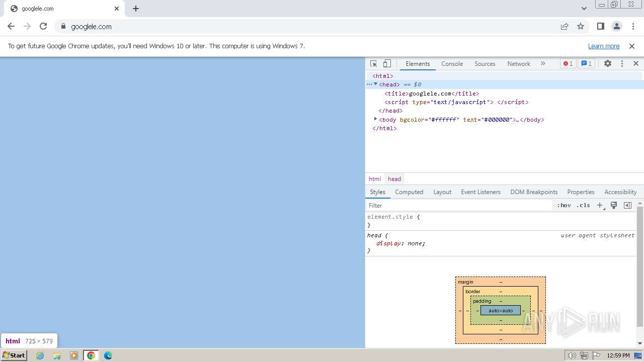Image resolution: width=644 pixels, height=362 pixels.
Task: Follow the Learn more link
Action: [604, 46]
